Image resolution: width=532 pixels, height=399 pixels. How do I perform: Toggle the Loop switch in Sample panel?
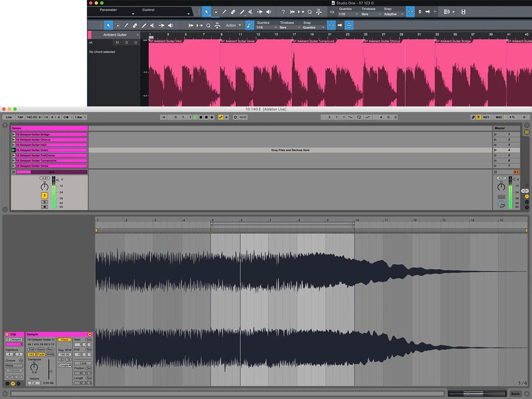(x=83, y=363)
